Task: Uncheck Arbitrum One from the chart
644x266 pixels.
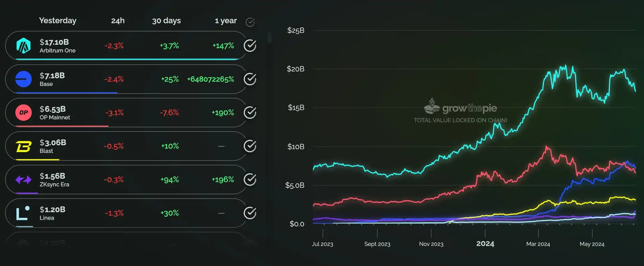Action: point(250,46)
